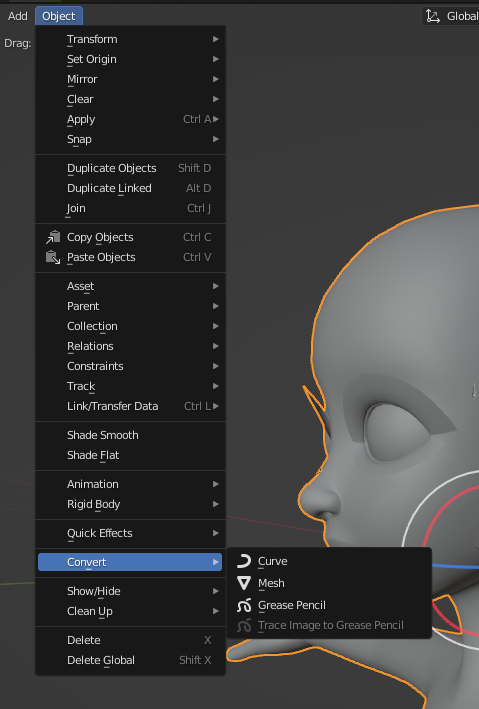Apply Shade Flat
The width and height of the screenshot is (479, 709).
click(x=130, y=455)
